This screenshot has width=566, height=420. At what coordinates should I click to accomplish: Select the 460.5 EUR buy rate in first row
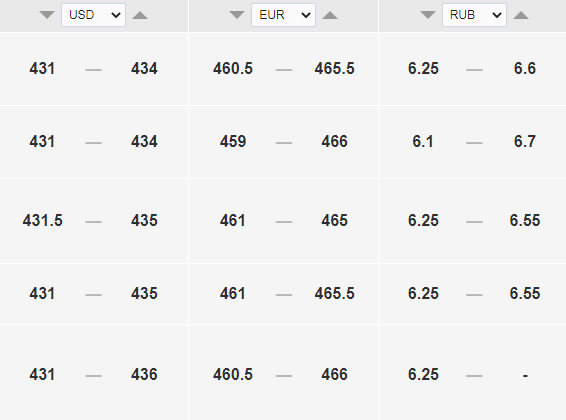[233, 69]
